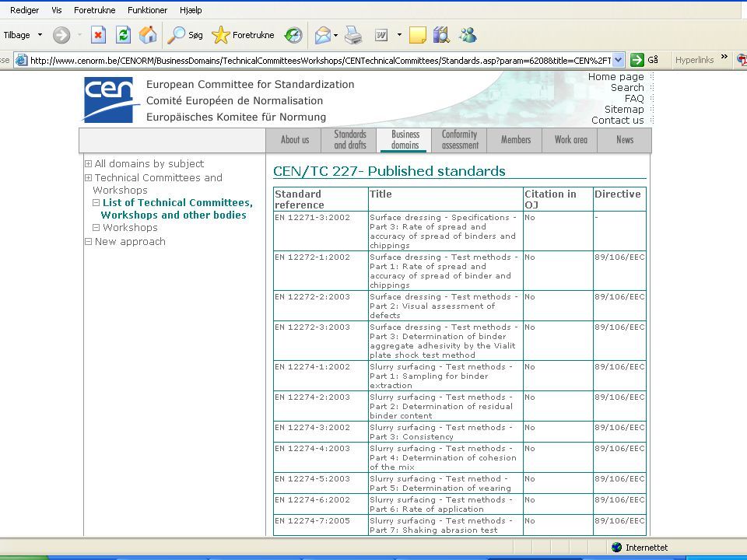Click the page icon in address bar

pos(22,60)
